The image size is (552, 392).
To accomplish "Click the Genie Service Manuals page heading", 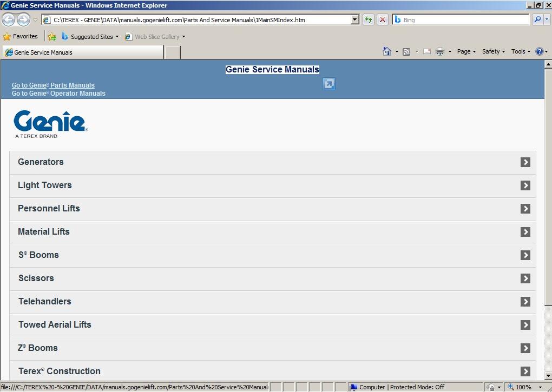I will pyautogui.click(x=272, y=69).
